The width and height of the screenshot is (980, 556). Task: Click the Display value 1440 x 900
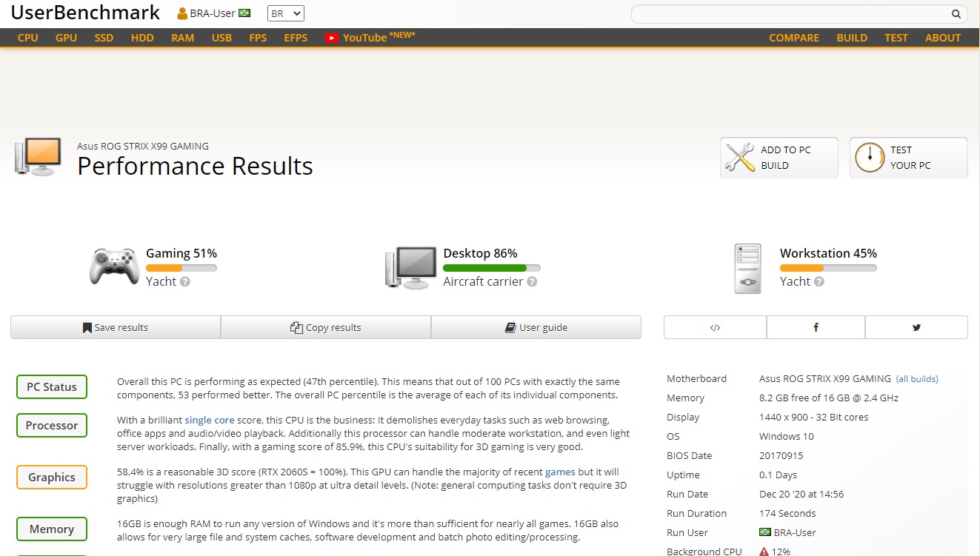pyautogui.click(x=814, y=417)
